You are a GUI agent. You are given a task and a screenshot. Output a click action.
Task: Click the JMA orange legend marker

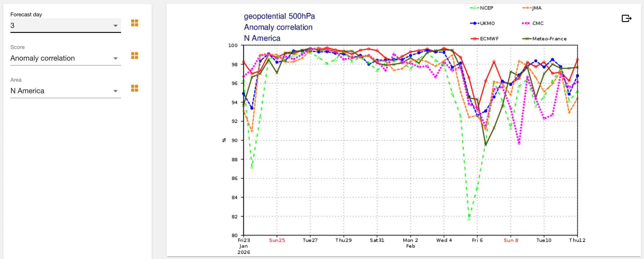coord(527,8)
